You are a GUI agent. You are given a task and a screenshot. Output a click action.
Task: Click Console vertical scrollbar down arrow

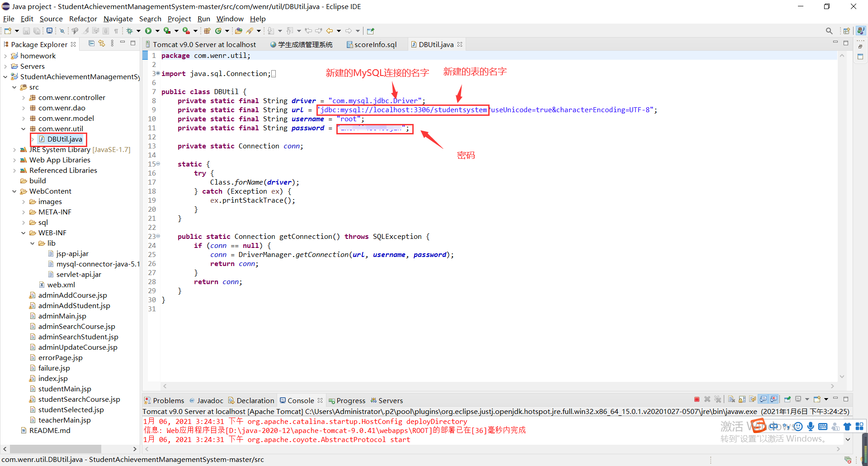click(848, 439)
